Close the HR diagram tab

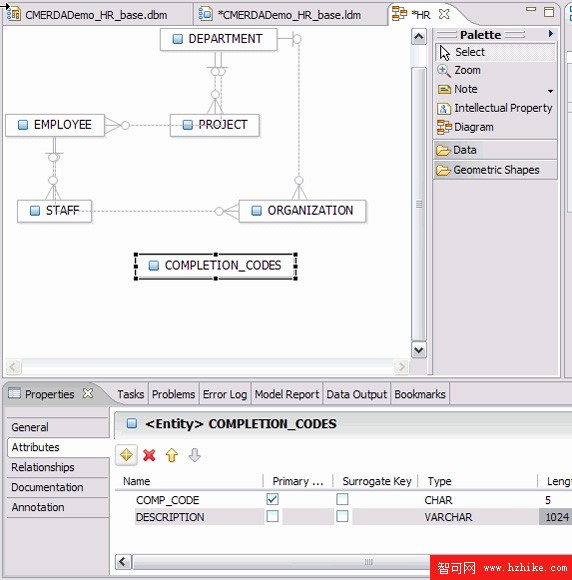click(444, 14)
